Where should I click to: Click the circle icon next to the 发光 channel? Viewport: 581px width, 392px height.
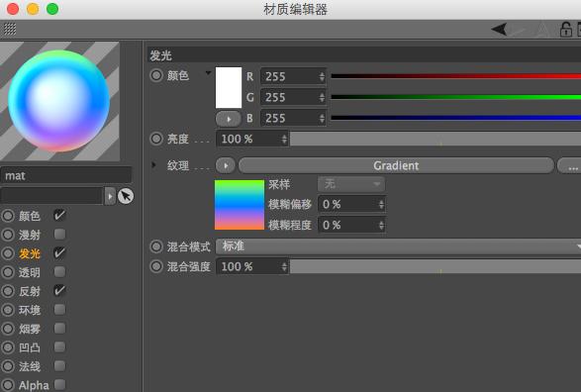click(7, 253)
